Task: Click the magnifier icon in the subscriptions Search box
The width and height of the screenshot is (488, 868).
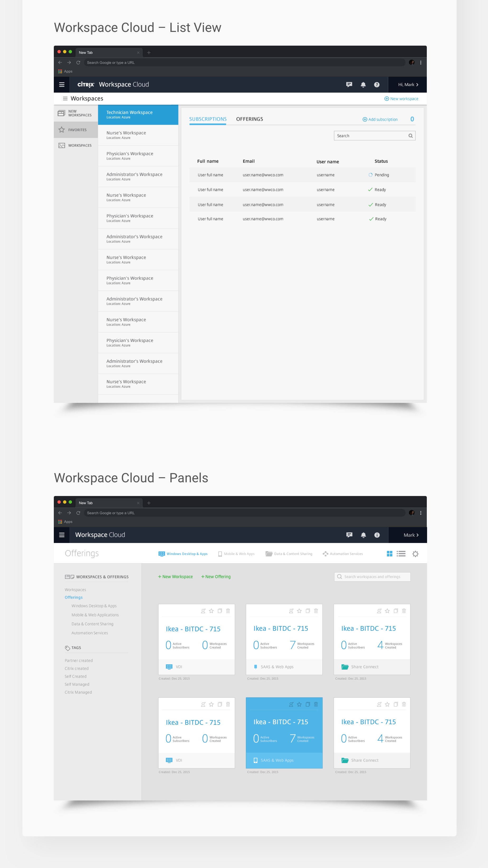Action: click(410, 136)
